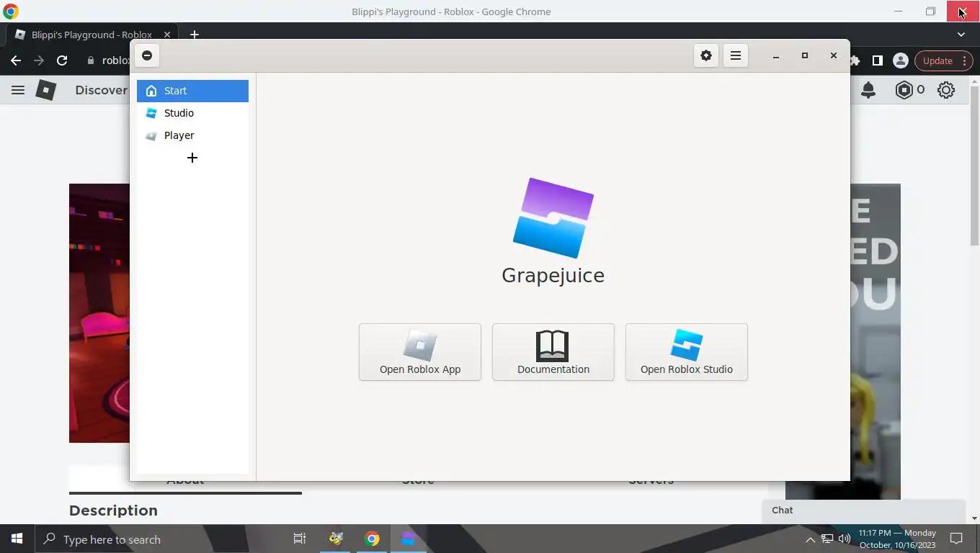Open Windows Start menu
Image resolution: width=980 pixels, height=553 pixels.
click(x=17, y=539)
